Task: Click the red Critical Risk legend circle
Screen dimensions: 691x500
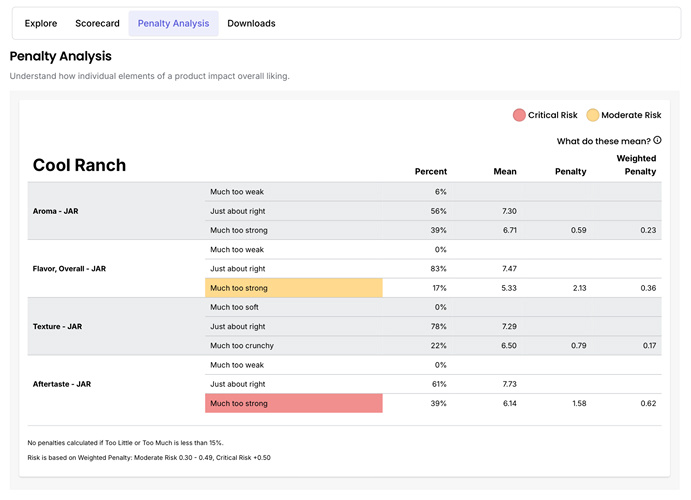Action: (x=519, y=115)
